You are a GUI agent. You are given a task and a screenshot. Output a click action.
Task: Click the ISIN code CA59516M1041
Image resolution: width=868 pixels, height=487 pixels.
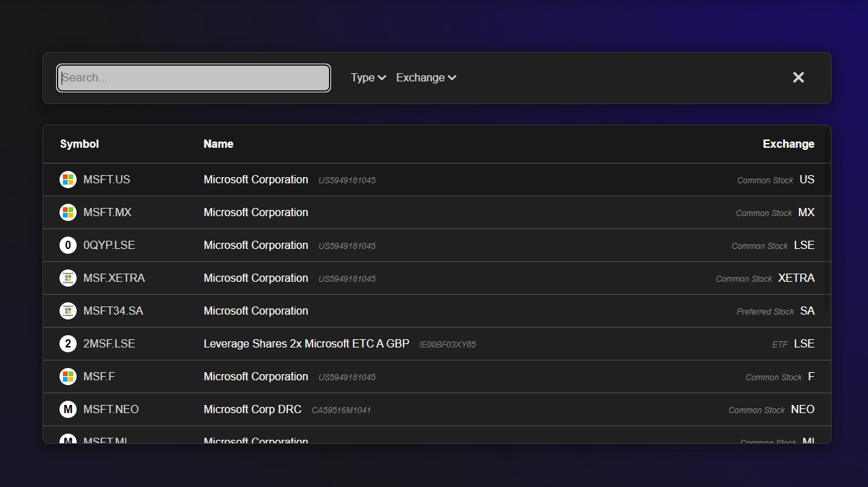tap(341, 410)
